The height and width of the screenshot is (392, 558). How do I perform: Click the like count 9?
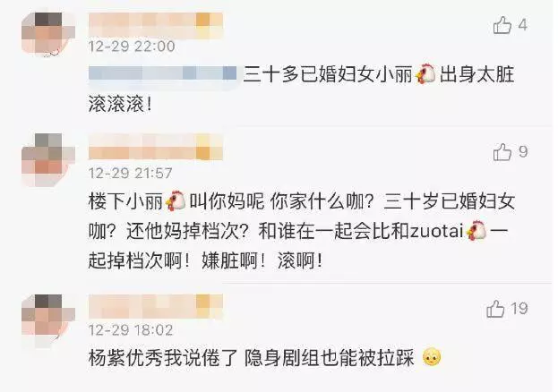click(523, 152)
